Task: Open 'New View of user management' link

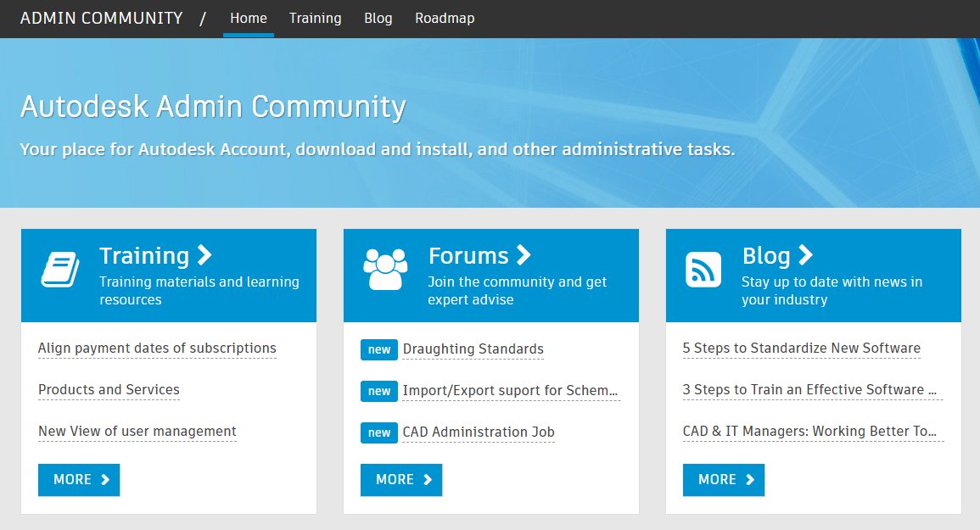Action: coord(137,432)
